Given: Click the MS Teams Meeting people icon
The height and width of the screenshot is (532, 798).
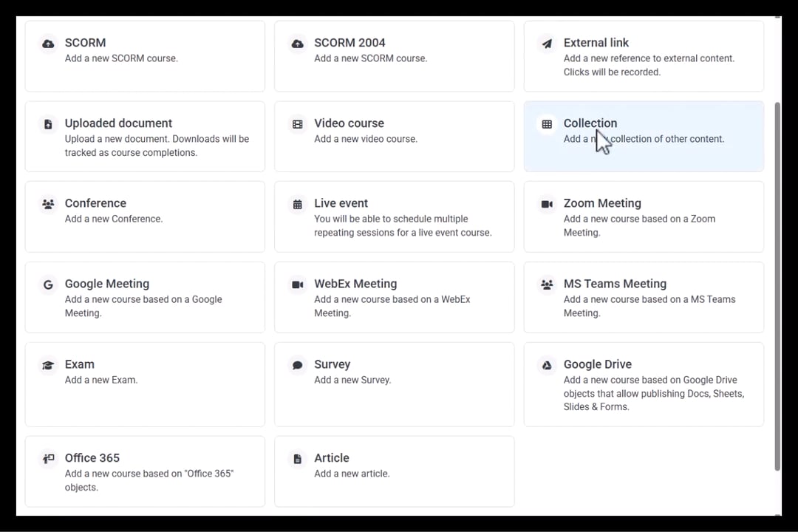Looking at the screenshot, I should [x=547, y=284].
